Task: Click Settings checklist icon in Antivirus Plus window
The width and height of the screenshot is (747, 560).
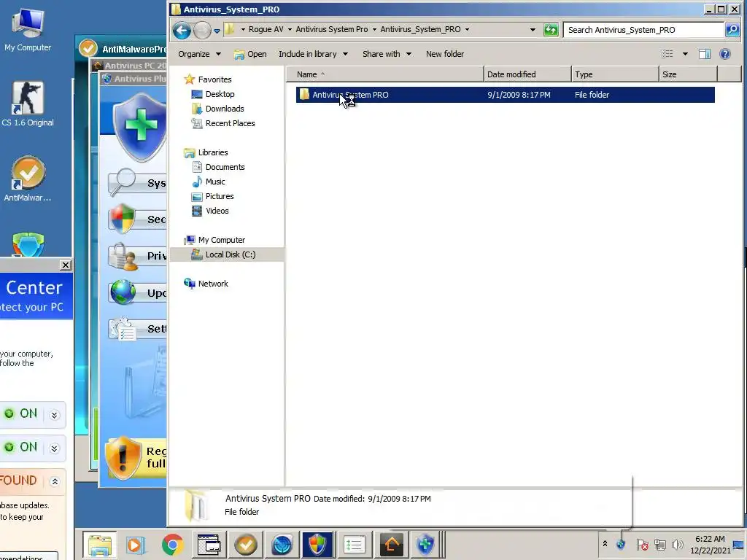Action: 123,329
